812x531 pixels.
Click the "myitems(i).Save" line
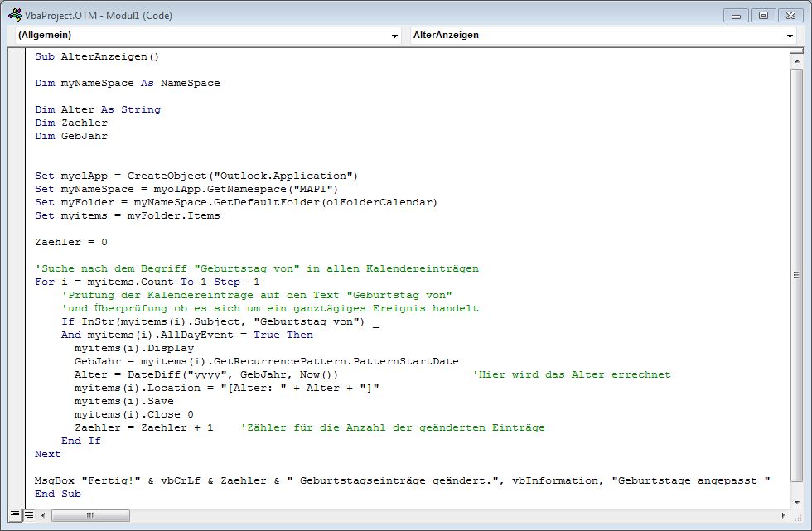click(123, 401)
